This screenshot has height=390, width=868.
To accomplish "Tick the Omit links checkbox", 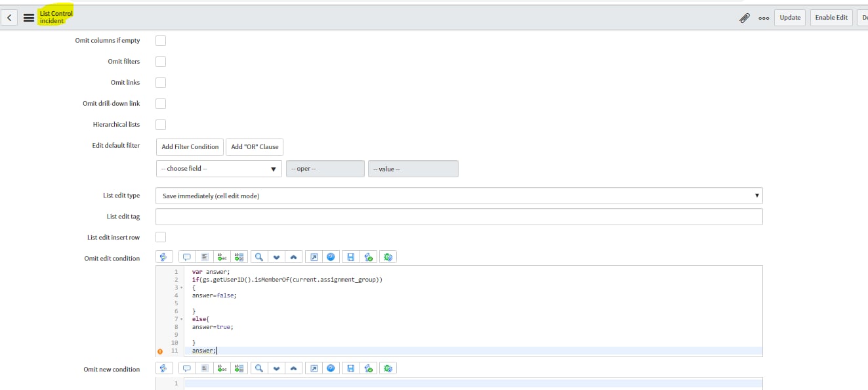I will [x=161, y=83].
